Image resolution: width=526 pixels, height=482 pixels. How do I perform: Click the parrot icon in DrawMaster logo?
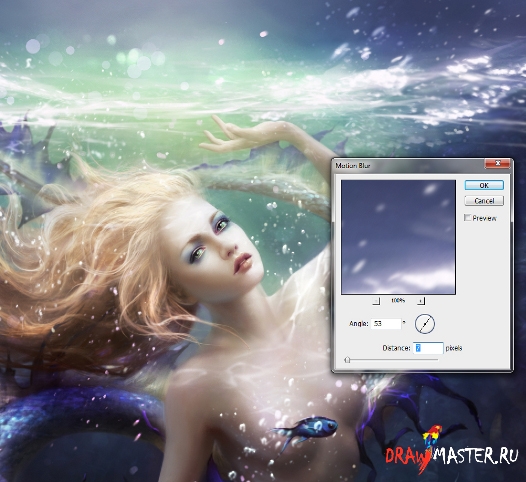[x=429, y=435]
